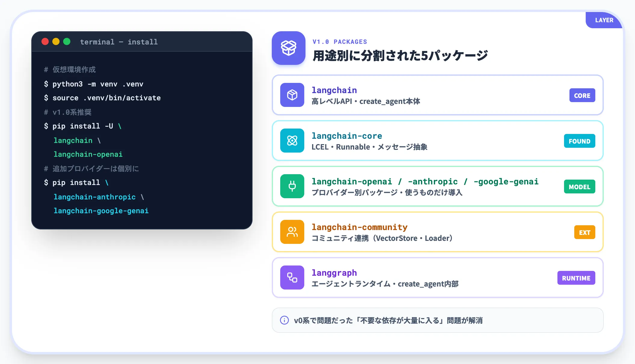The height and width of the screenshot is (364, 635).
Task: Click the FOUND badge
Action: (x=579, y=141)
